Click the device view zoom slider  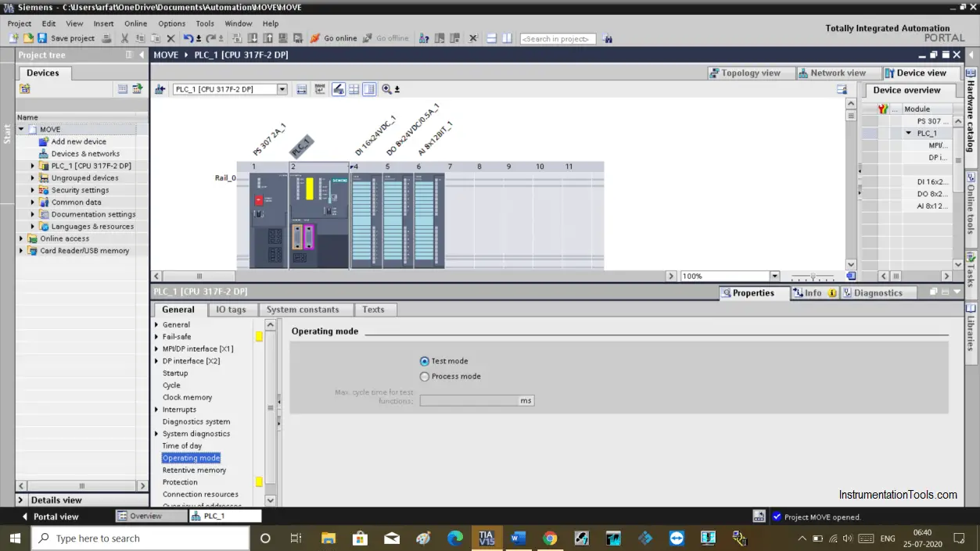coord(813,277)
